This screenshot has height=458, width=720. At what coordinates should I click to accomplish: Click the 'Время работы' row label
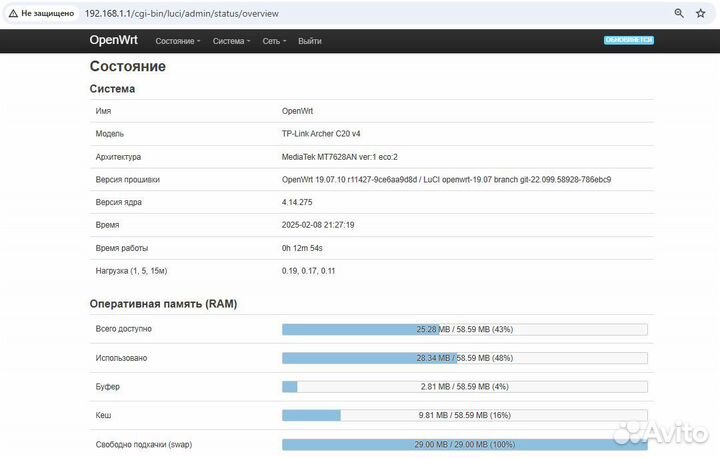(x=122, y=248)
